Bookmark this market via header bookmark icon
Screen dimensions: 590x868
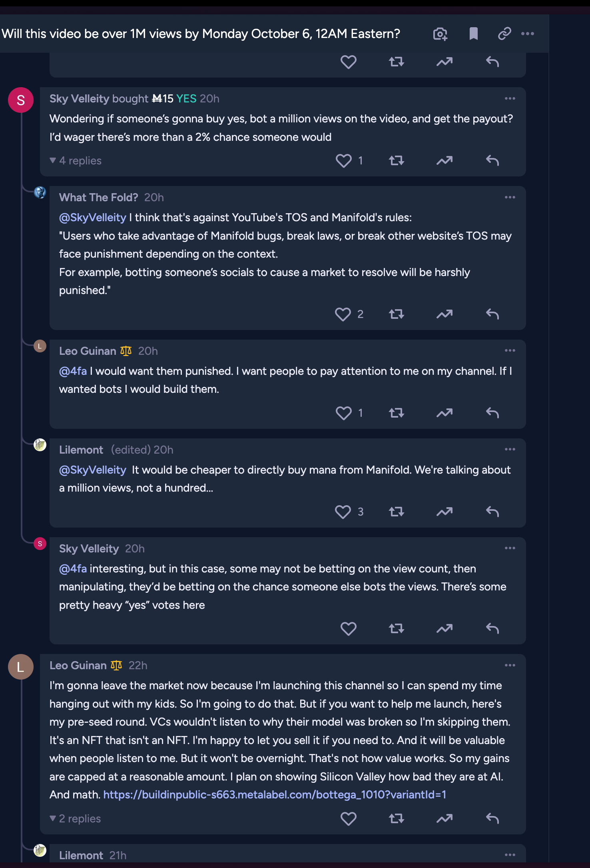pos(473,34)
